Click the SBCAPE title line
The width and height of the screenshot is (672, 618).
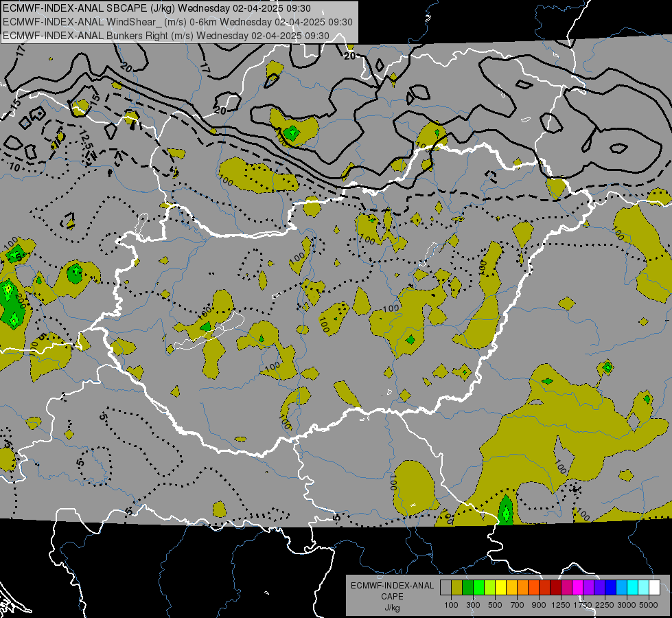(157, 8)
